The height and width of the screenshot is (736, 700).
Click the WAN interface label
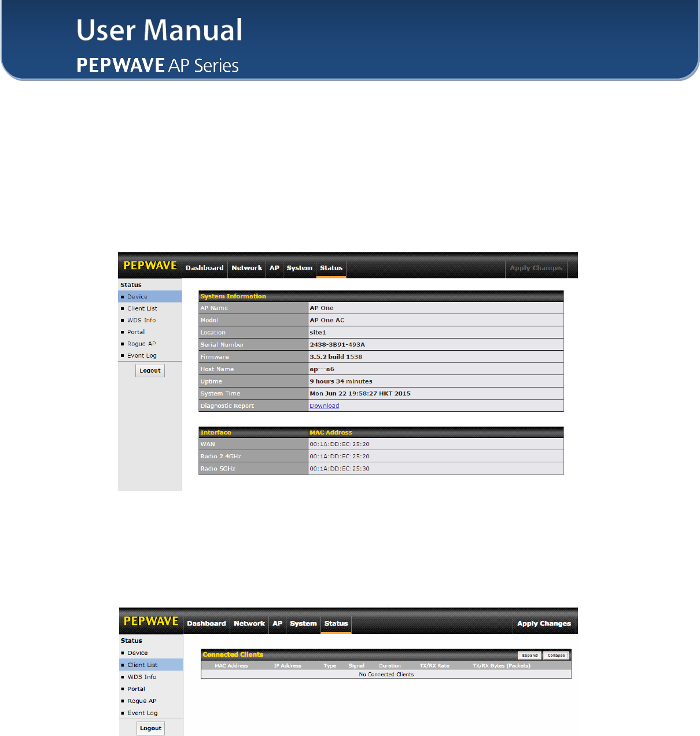click(253, 444)
